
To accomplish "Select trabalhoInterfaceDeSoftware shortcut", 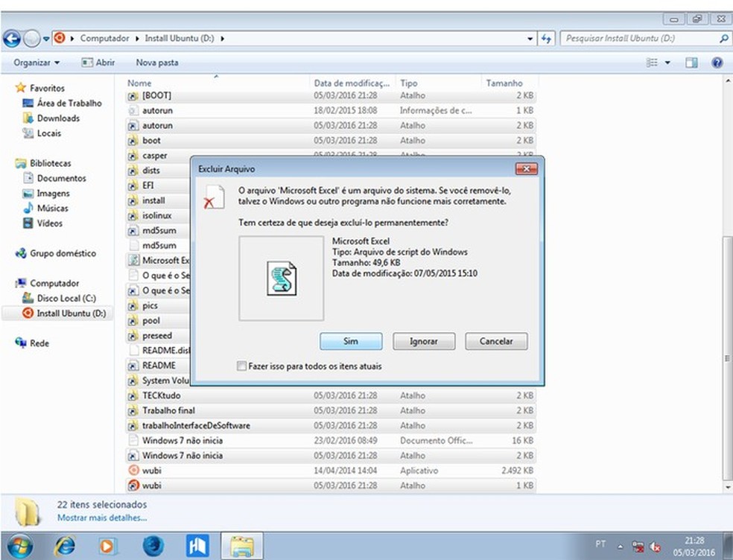I will (331, 425).
